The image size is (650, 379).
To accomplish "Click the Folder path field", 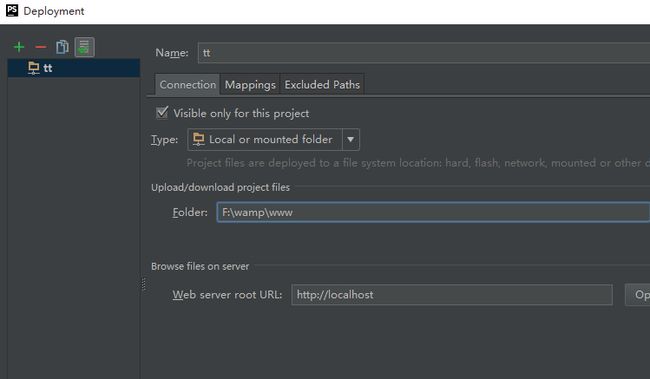I will [433, 212].
